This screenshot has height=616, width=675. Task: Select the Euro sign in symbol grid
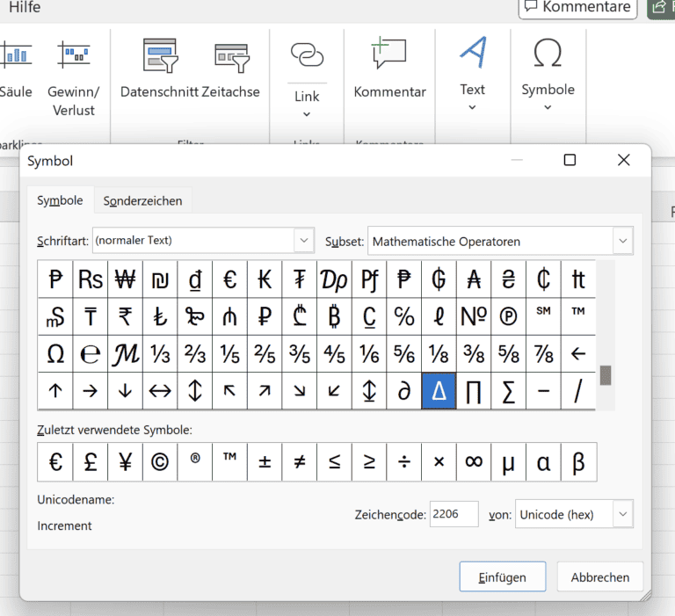pyautogui.click(x=230, y=279)
